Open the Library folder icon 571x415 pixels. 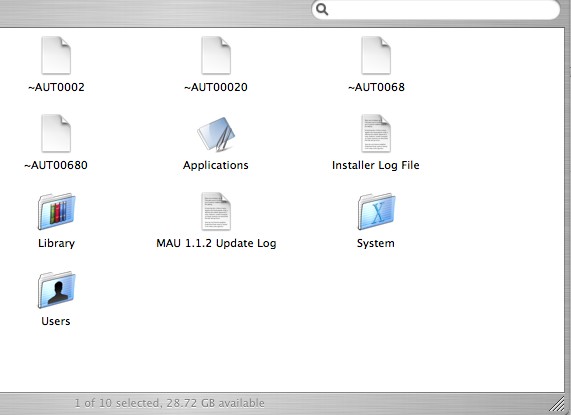click(x=56, y=212)
